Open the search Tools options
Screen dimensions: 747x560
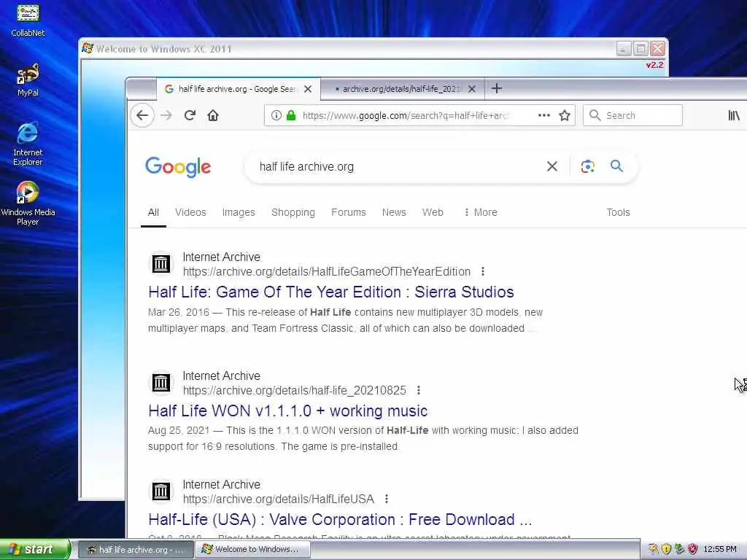[618, 212]
